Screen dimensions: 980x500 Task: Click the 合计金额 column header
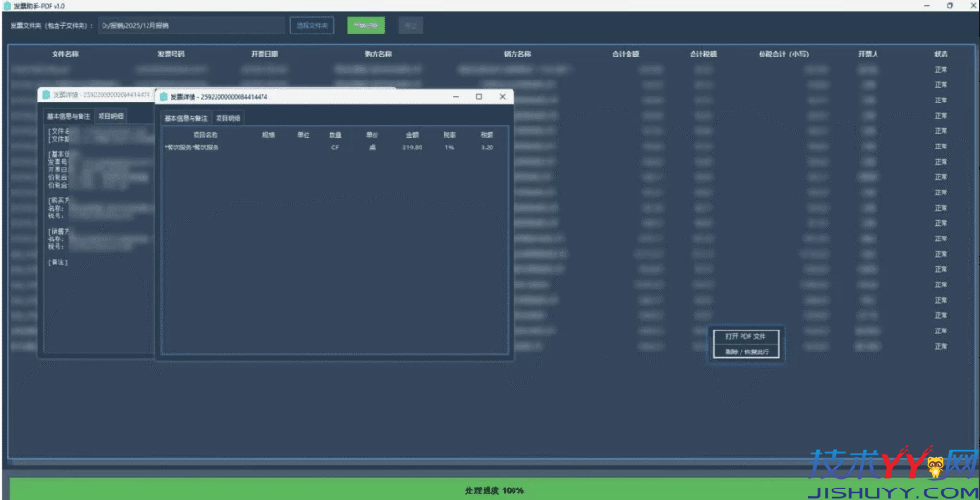(625, 54)
